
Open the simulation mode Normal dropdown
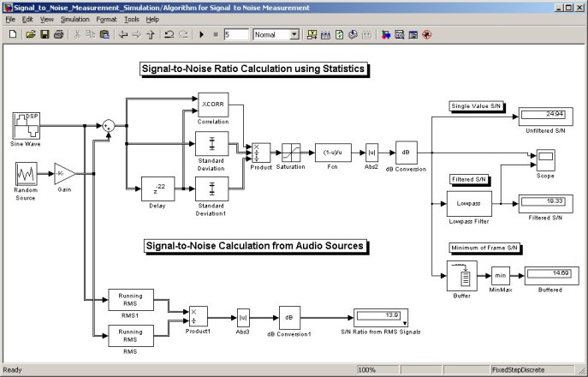point(276,34)
